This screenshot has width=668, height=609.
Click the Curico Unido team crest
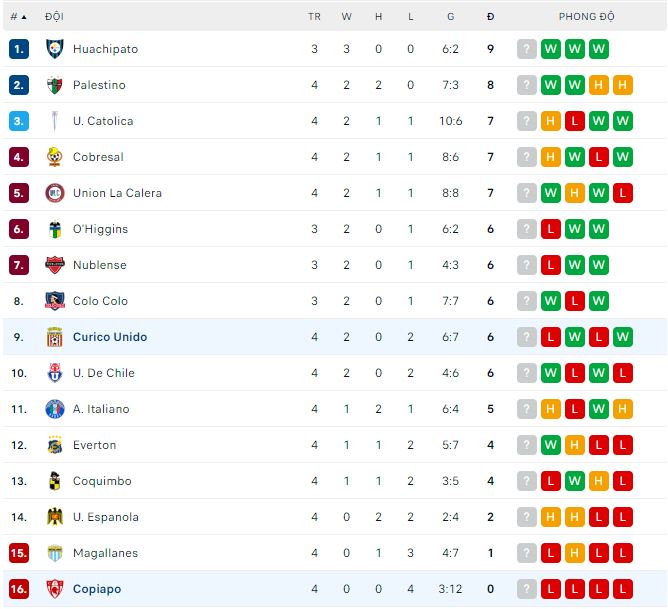tap(54, 337)
